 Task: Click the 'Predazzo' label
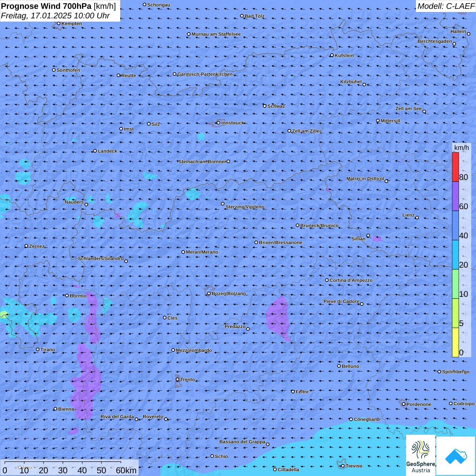click(235, 326)
